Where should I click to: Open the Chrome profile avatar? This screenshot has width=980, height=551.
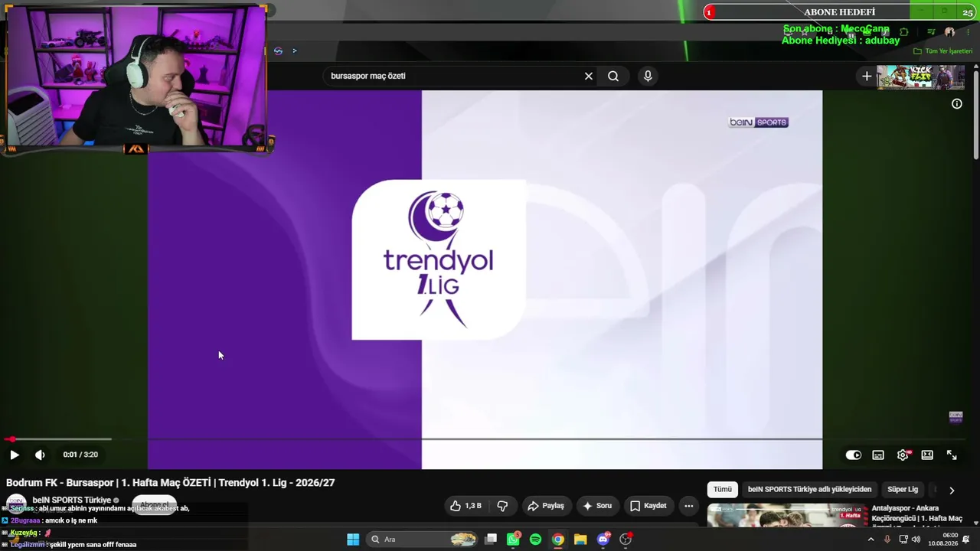coord(949,32)
